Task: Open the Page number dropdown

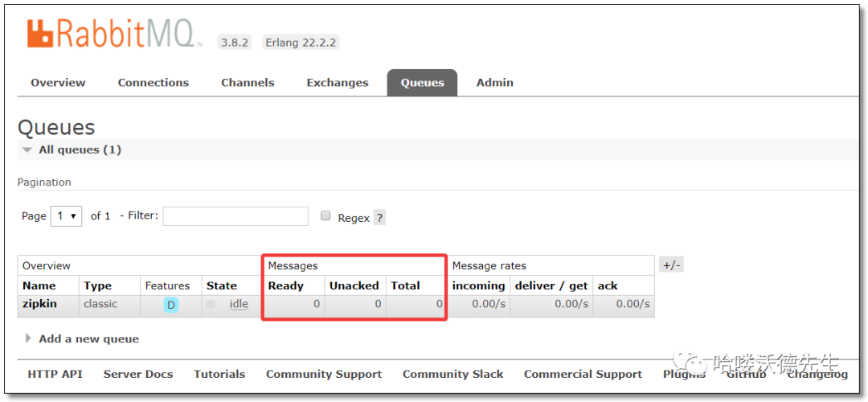Action: tap(67, 216)
